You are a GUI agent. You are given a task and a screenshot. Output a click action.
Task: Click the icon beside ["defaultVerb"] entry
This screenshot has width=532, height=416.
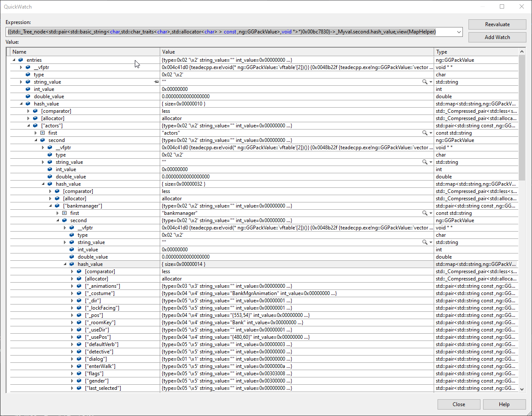79,344
